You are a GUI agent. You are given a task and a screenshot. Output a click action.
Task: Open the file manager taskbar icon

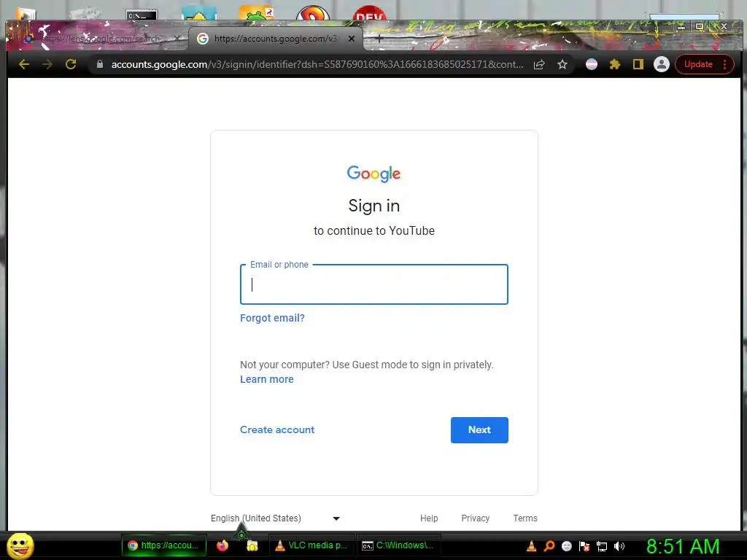[x=252, y=545]
